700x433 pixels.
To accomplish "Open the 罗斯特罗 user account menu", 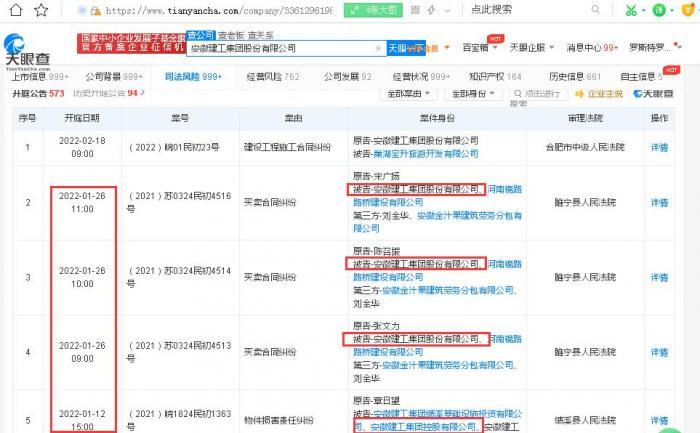I will point(654,47).
